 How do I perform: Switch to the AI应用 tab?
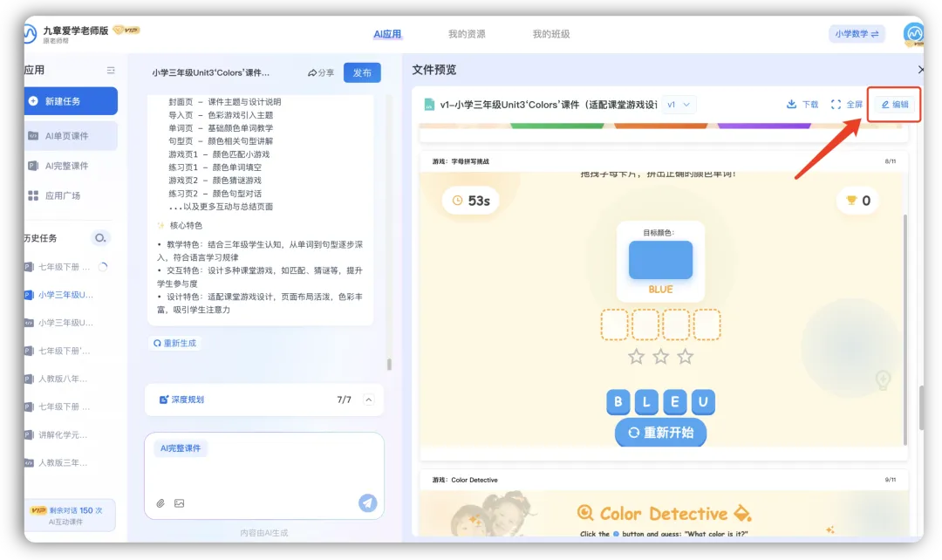coord(387,34)
